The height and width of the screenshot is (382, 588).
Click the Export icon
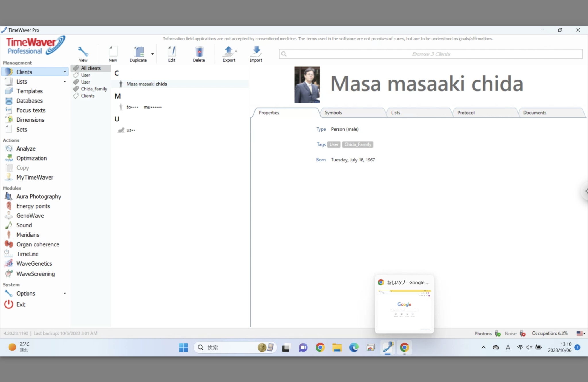click(229, 51)
